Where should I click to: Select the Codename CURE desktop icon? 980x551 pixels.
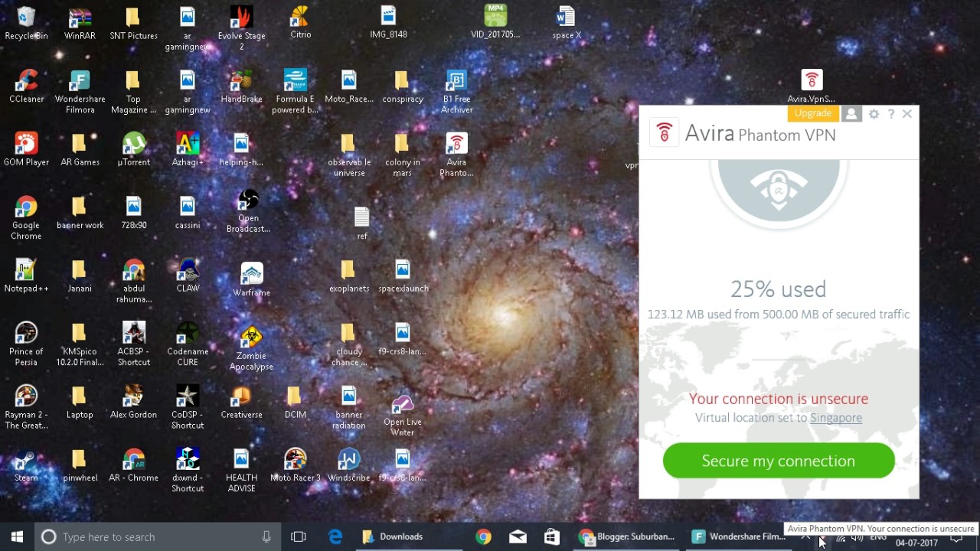pos(188,344)
